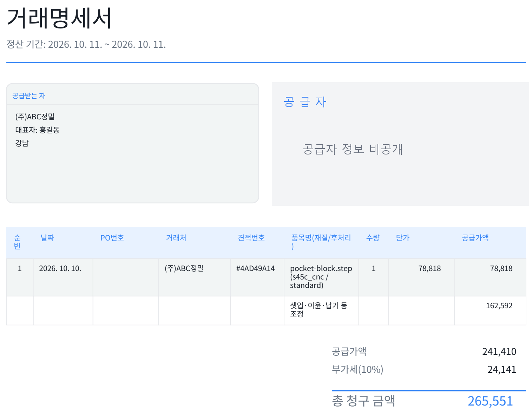Select the company name (주)ABC정밀 in recipient box
Screen dimensions: 532x415
[35, 117]
